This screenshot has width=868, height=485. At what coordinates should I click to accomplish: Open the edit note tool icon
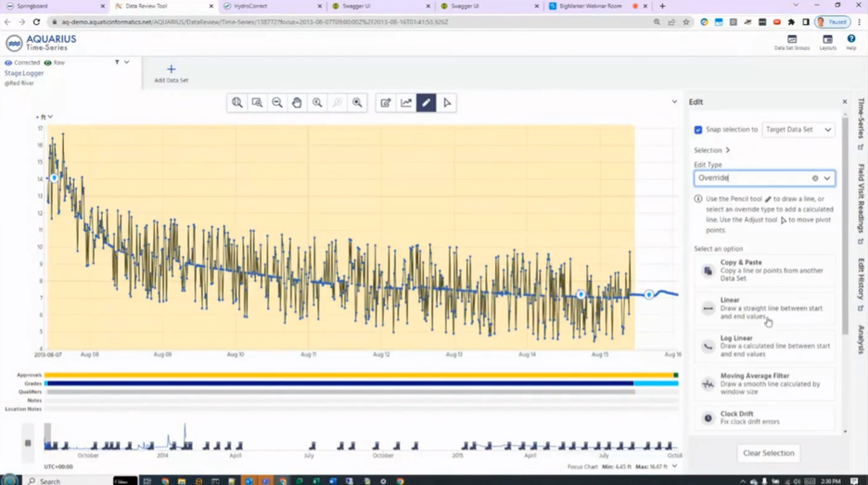(386, 102)
